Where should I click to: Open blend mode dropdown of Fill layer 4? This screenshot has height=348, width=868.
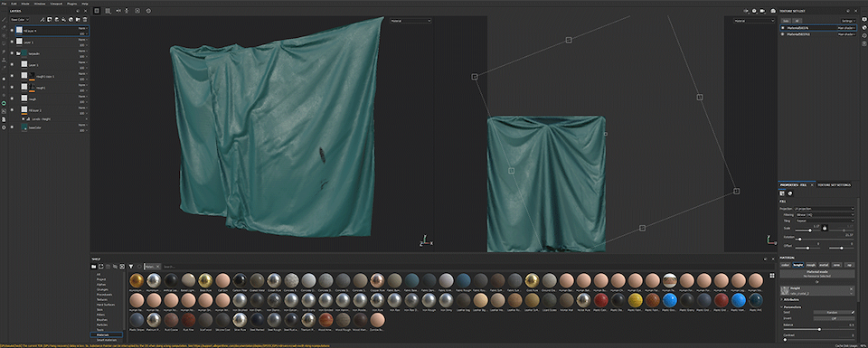click(82, 28)
